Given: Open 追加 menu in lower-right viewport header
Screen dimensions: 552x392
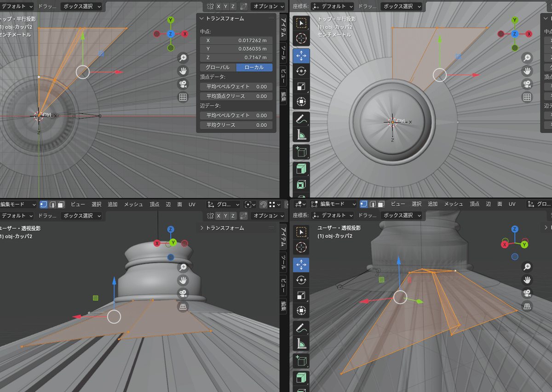Looking at the screenshot, I should coord(433,204).
